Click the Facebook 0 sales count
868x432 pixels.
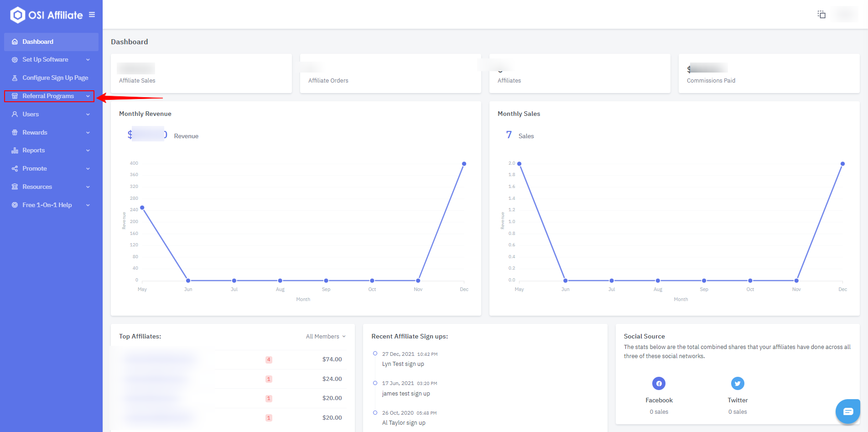click(x=659, y=412)
